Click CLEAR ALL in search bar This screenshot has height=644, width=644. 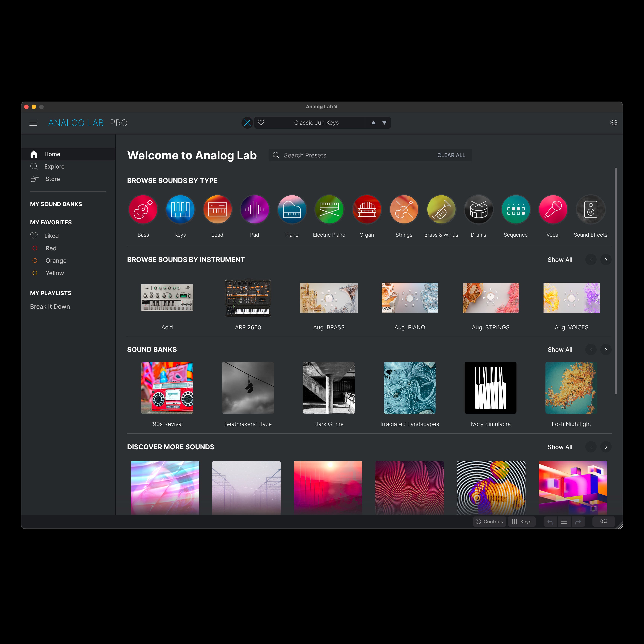click(451, 155)
